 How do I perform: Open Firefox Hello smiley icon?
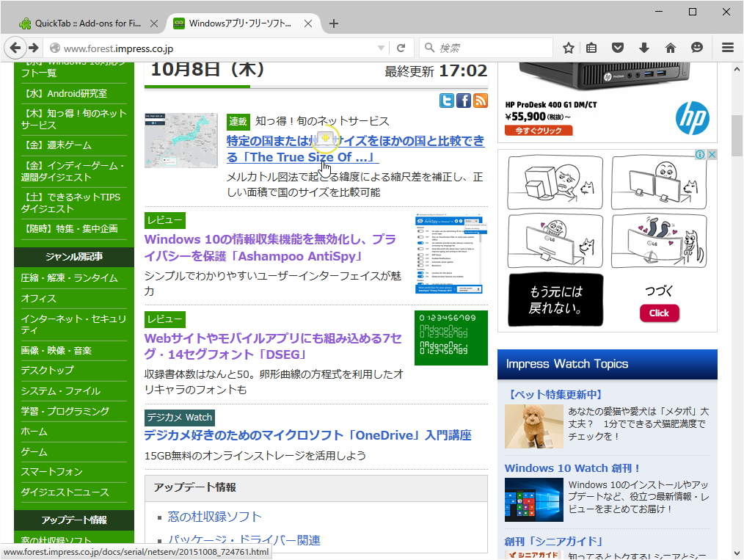click(696, 46)
